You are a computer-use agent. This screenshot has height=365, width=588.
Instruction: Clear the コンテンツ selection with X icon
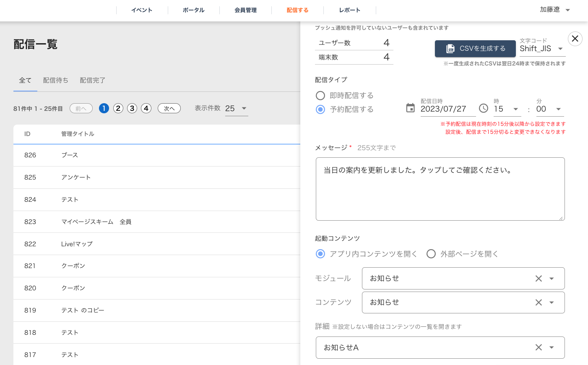pos(539,302)
